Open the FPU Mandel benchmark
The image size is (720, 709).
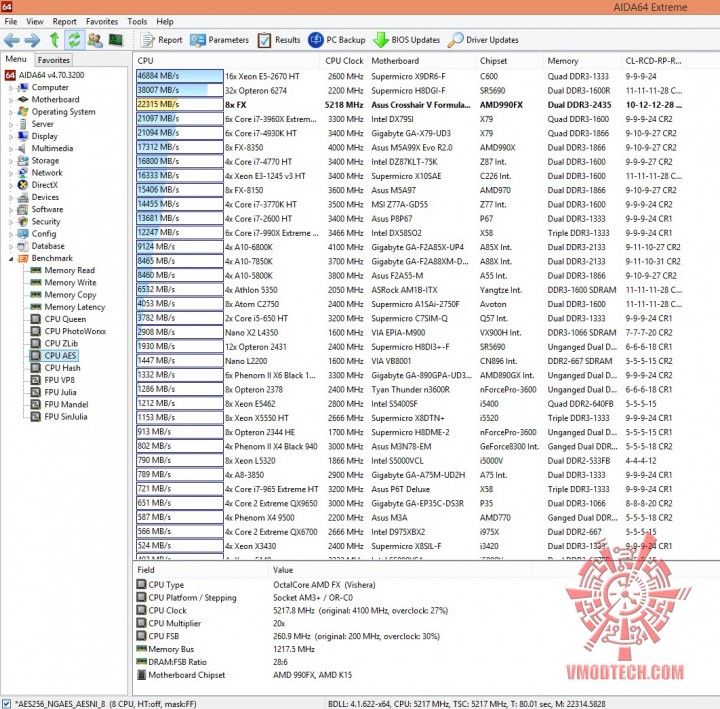[x=66, y=405]
